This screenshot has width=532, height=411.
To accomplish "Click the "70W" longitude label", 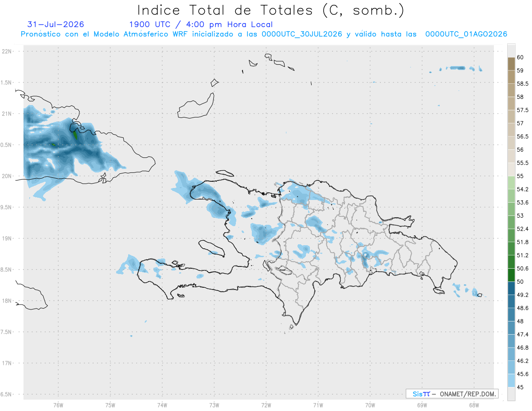I will 370,405.
